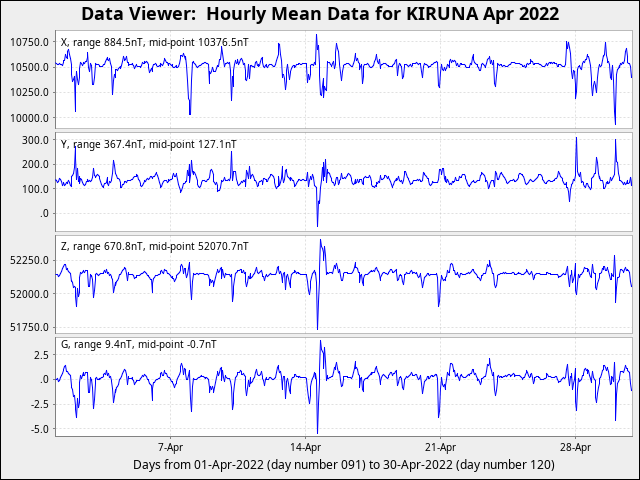This screenshot has height=480, width=640.
Task: Select the 100.0 tick on Y panel
Action: pos(35,189)
